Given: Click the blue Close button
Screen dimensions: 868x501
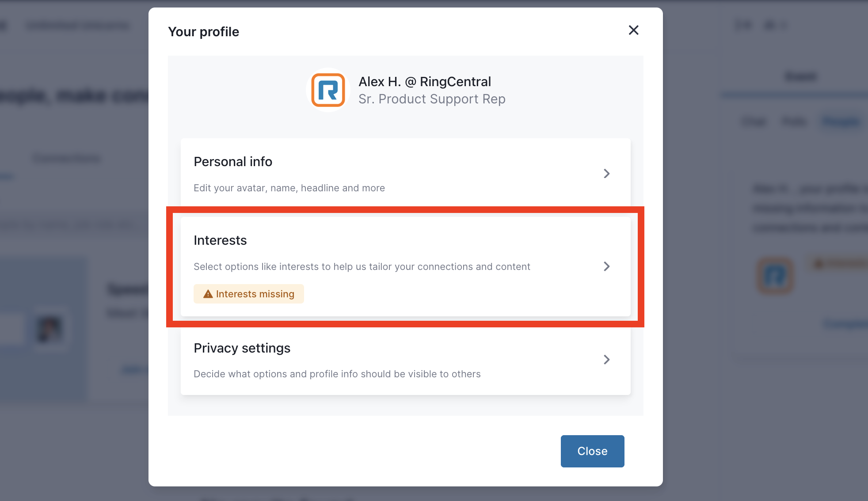Looking at the screenshot, I should coord(592,451).
